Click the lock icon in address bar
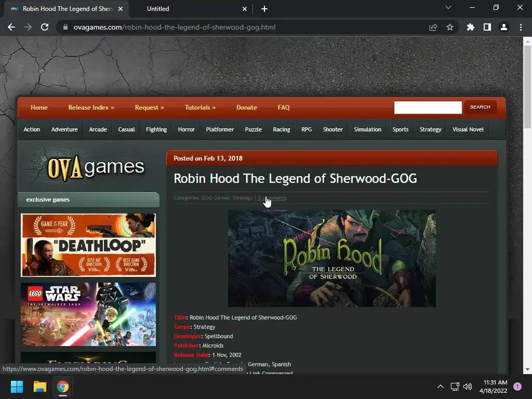 coord(65,27)
